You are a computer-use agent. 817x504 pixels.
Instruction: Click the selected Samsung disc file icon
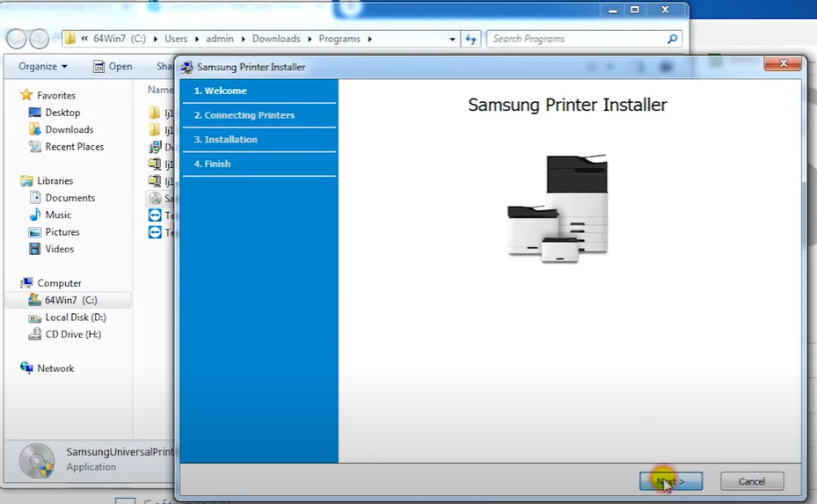click(155, 198)
